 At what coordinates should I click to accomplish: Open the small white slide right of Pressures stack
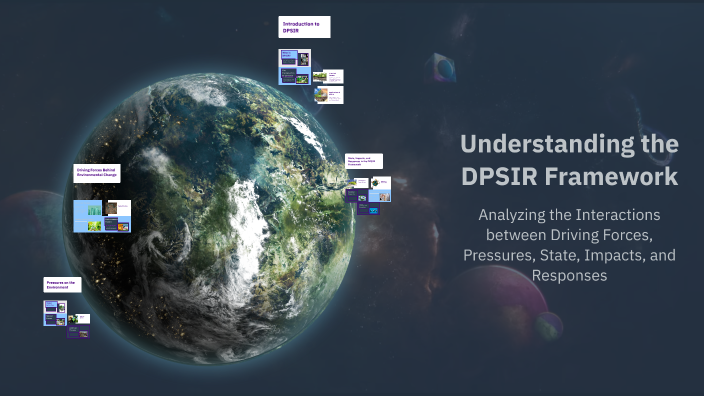click(x=80, y=319)
